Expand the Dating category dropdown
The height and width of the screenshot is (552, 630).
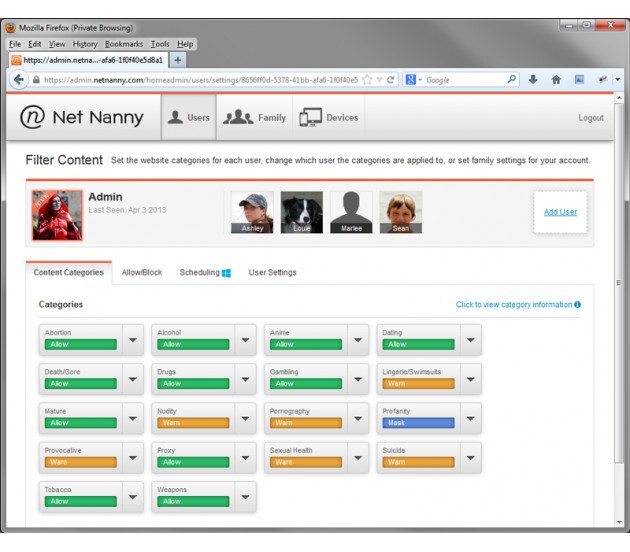[470, 340]
